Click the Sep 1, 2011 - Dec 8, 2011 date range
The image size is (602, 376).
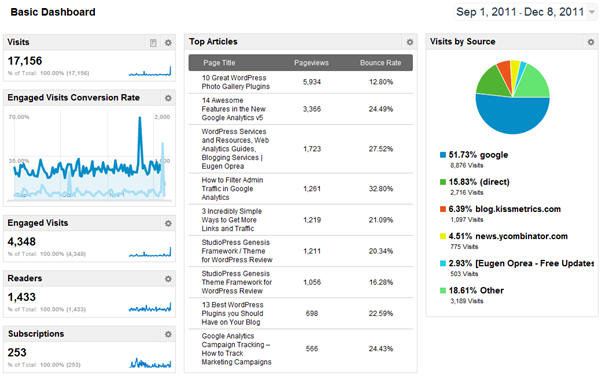[520, 12]
